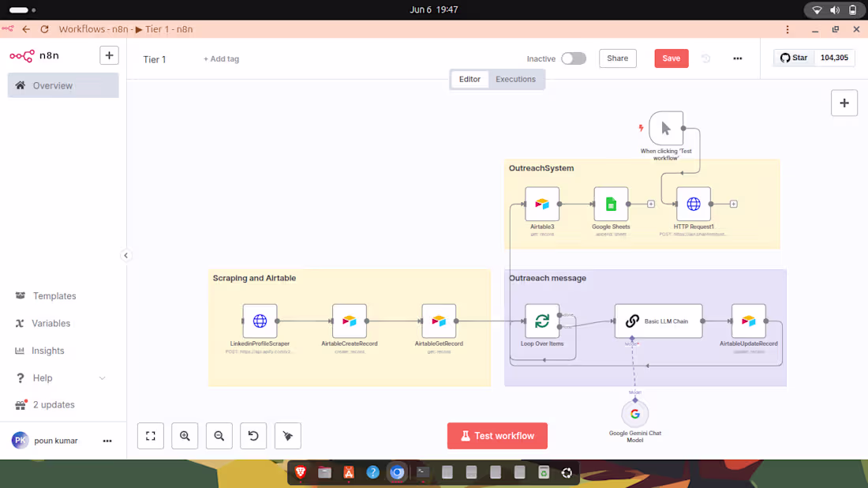
Task: Open the Templates sidebar item
Action: 54,295
